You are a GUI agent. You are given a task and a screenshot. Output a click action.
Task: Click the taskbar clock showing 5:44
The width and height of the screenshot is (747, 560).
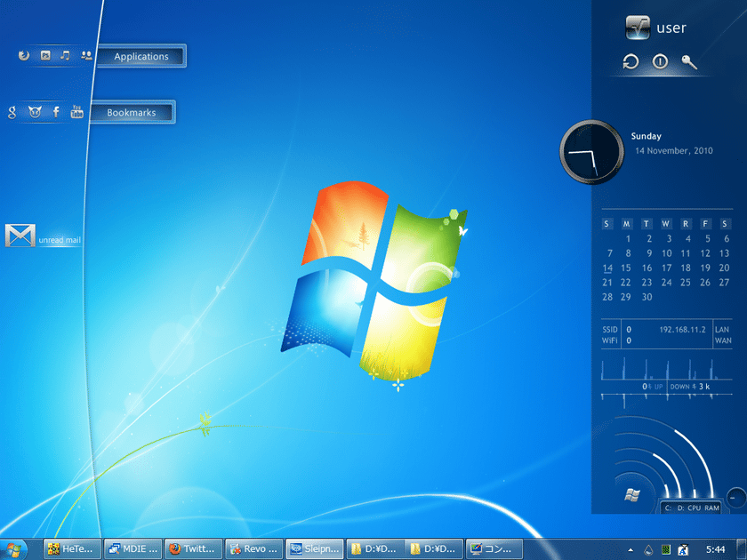point(715,550)
